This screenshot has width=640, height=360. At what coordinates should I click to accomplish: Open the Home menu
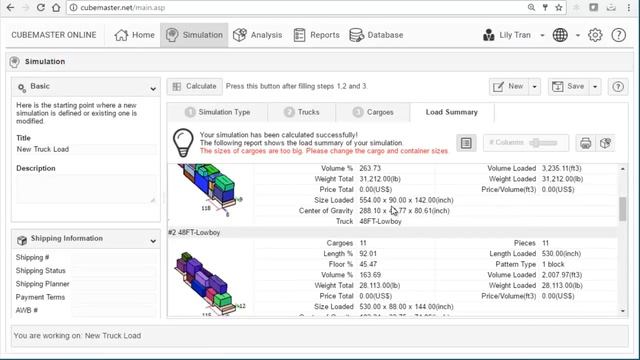point(134,35)
